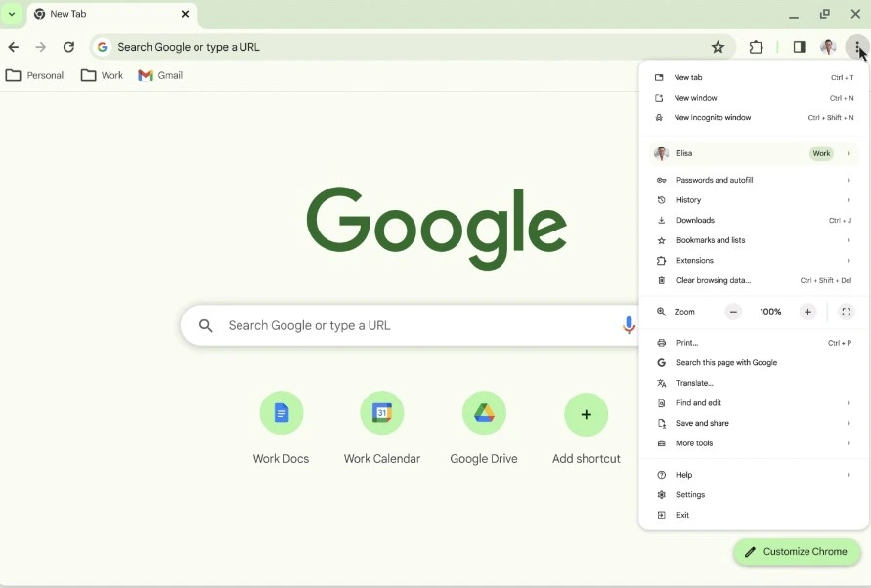
Task: Expand the History submenu arrow
Action: pos(849,200)
